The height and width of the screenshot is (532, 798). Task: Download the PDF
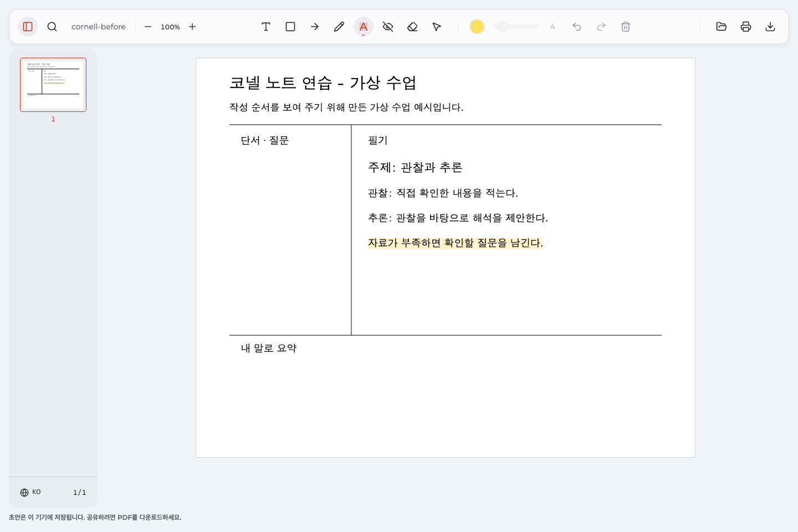click(770, 27)
